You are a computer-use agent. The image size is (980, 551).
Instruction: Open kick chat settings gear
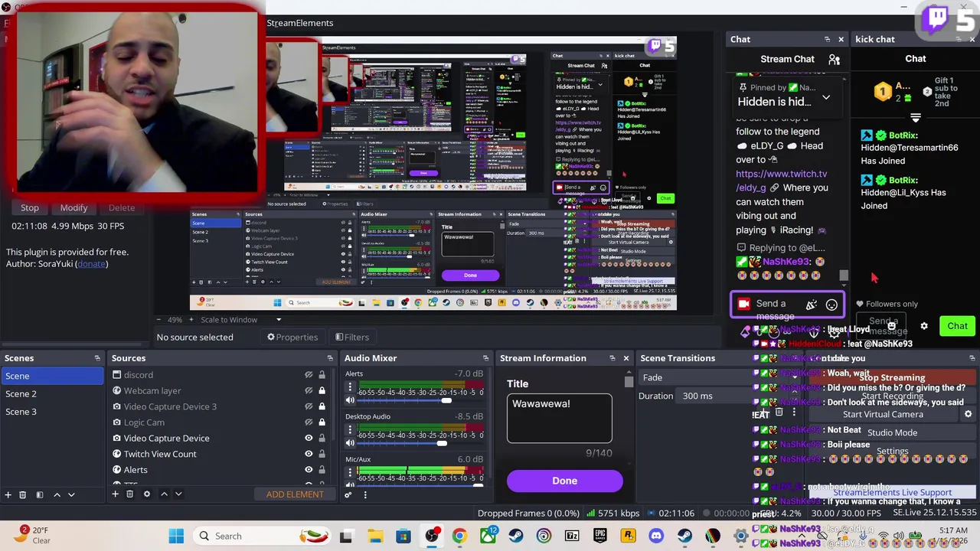point(924,326)
